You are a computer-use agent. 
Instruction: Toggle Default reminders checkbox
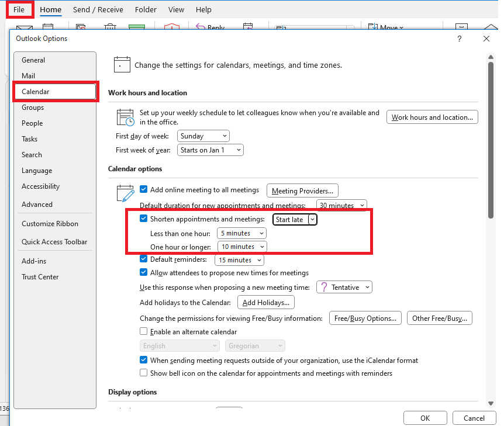click(x=144, y=259)
